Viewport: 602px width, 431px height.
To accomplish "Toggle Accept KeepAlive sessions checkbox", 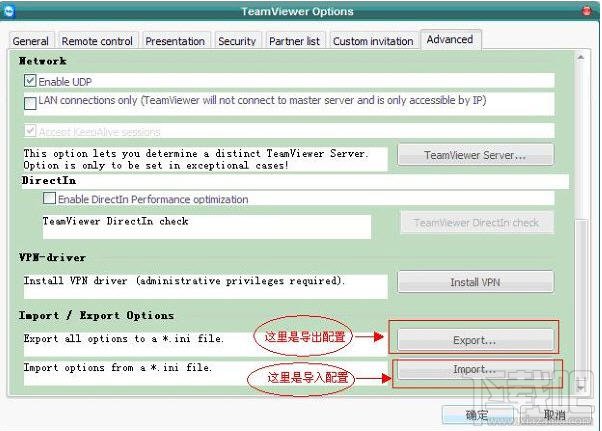I will point(30,130).
